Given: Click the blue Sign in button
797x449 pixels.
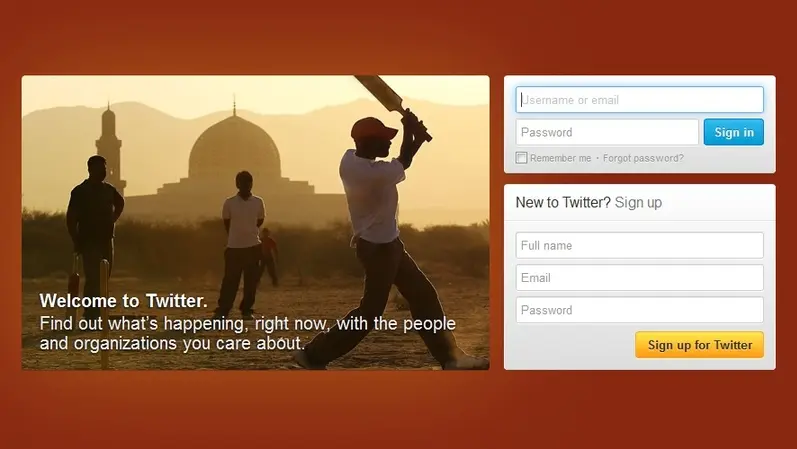Looking at the screenshot, I should (x=733, y=132).
